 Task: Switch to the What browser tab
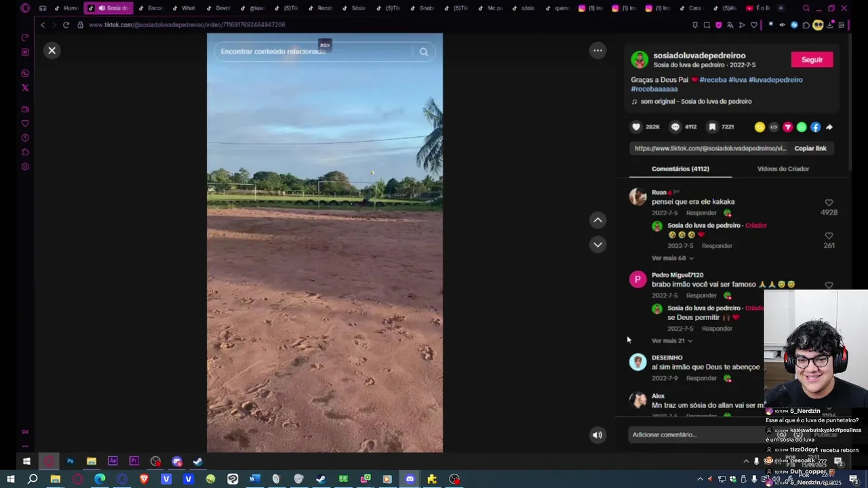click(184, 8)
